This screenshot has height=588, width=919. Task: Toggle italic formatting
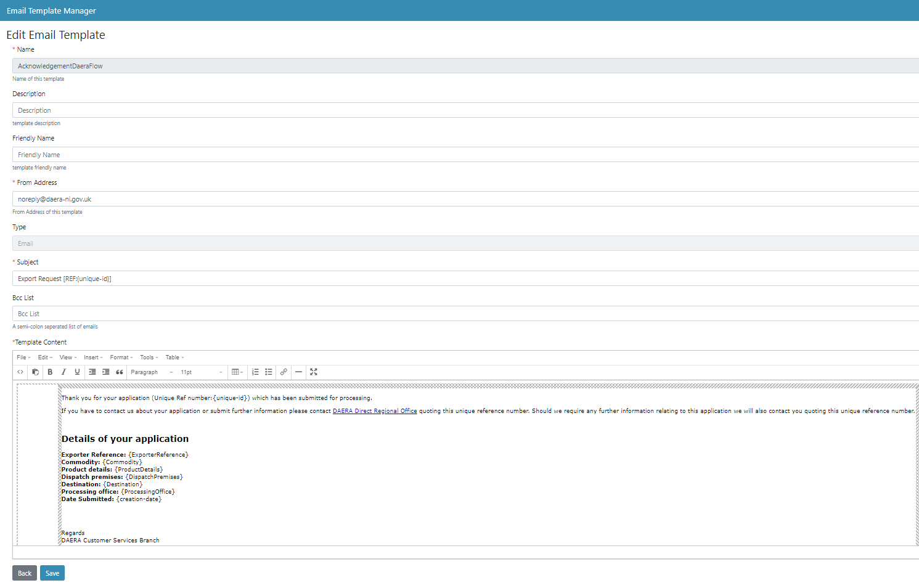[63, 372]
